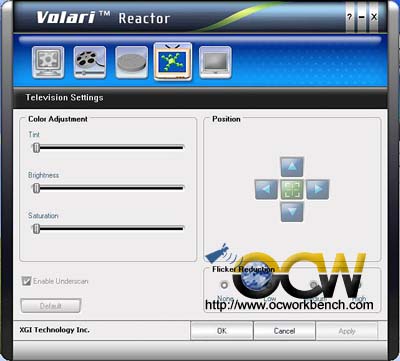Image resolution: width=400 pixels, height=361 pixels.
Task: Click the Tint slider handle
Action: pos(36,148)
